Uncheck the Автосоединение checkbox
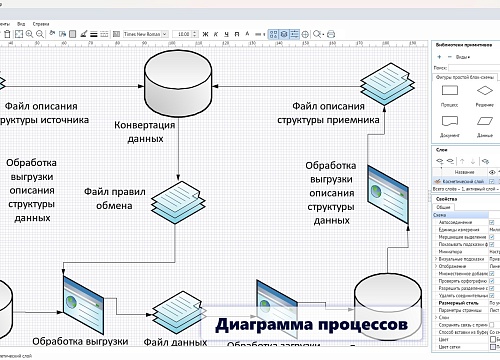Screen dimensions: 500x360 pyautogui.click(x=491, y=222)
